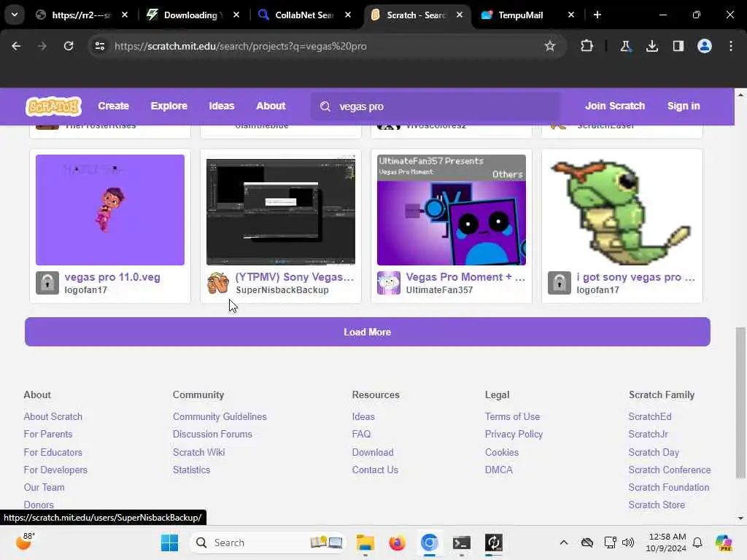This screenshot has height=560, width=747.
Task: Open the browser extensions puzzle icon
Action: (587, 46)
